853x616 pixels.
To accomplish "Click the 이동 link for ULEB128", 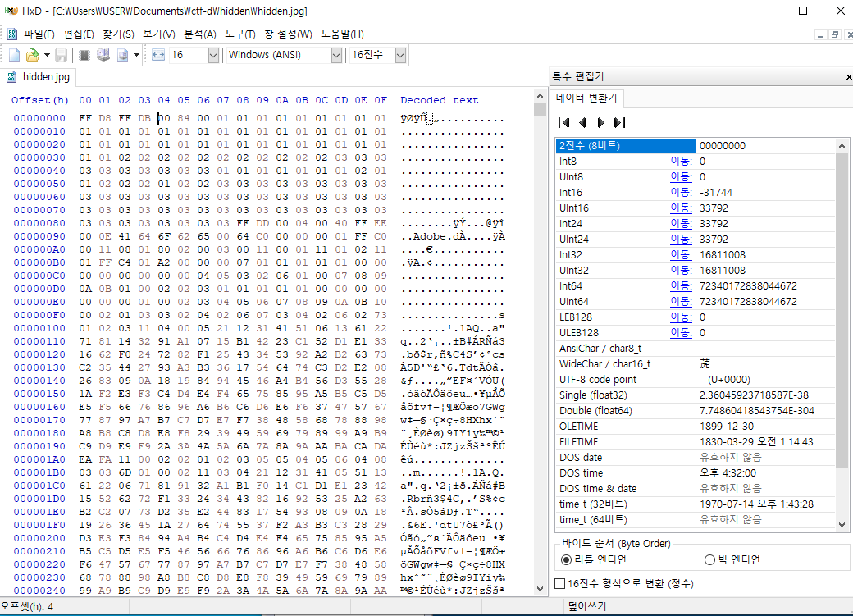I will coord(681,332).
